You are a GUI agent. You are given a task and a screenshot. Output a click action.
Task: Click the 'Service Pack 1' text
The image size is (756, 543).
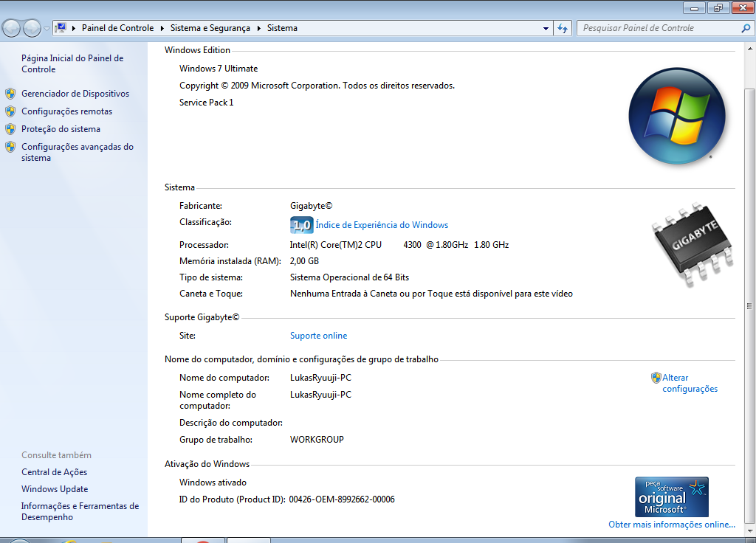pyautogui.click(x=207, y=102)
